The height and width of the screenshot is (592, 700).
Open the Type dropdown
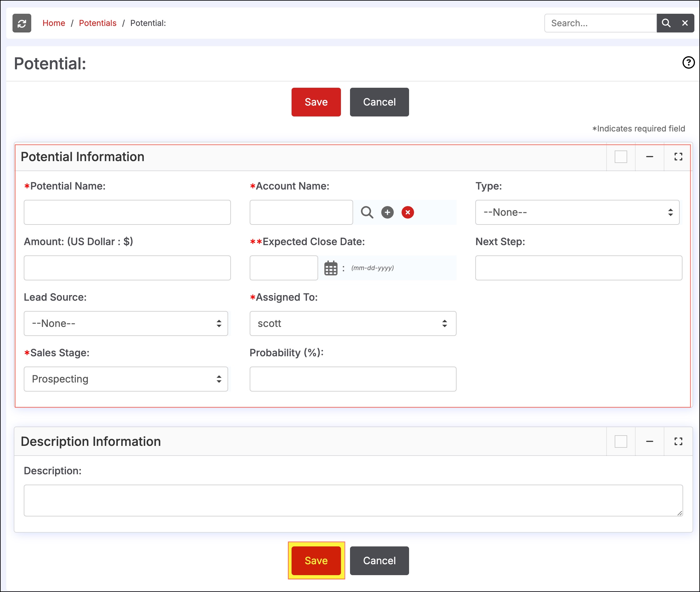pos(577,212)
